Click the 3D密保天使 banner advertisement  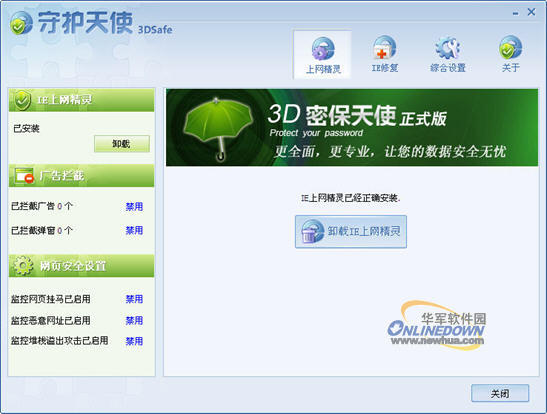(x=352, y=128)
